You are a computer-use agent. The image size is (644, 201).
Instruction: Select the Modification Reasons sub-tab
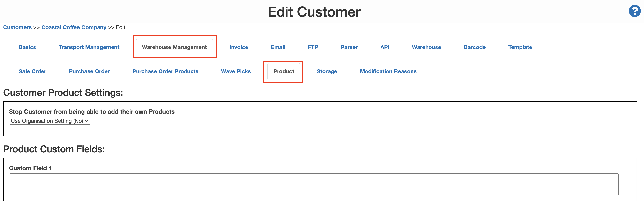(x=388, y=71)
